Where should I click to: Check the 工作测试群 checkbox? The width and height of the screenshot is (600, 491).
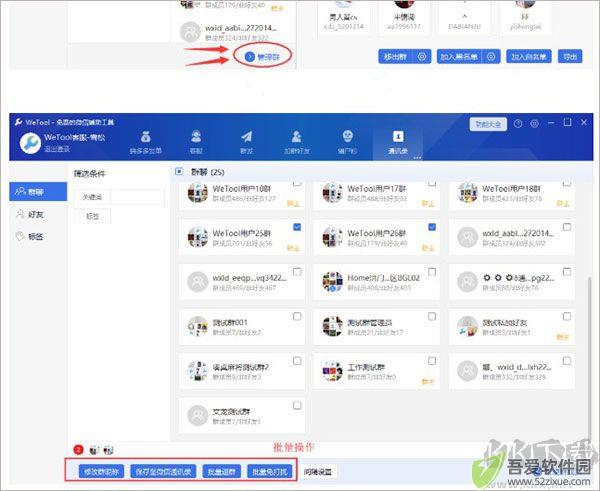432,361
